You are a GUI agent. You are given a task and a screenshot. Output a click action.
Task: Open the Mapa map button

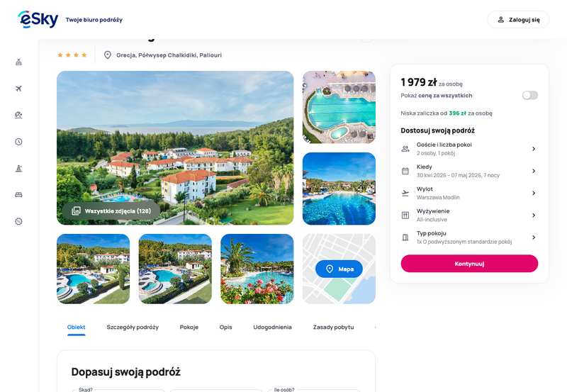point(339,269)
